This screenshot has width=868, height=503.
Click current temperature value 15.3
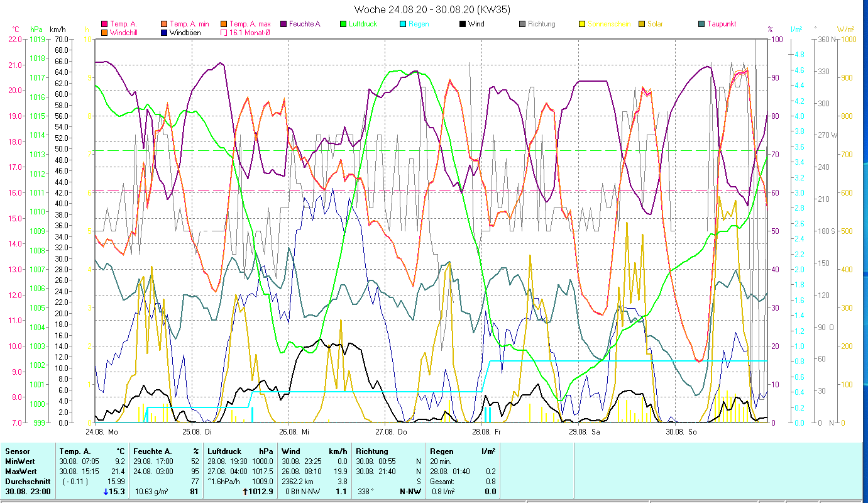point(118,492)
